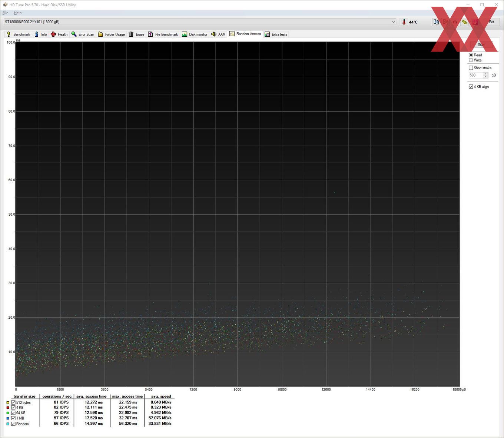Click the copy screenshot icon
Viewport: 504px width, 438px height.
point(446,22)
